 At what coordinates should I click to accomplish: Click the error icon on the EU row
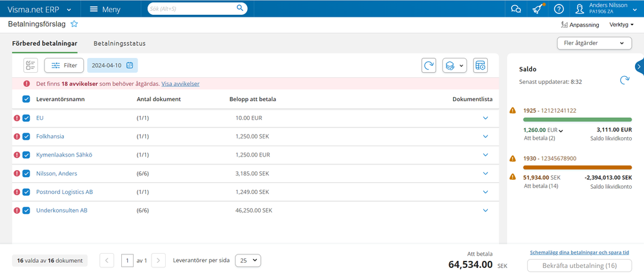point(17,118)
